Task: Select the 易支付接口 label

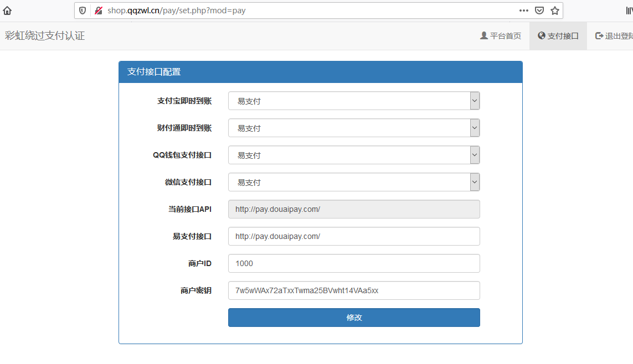Action: (192, 236)
